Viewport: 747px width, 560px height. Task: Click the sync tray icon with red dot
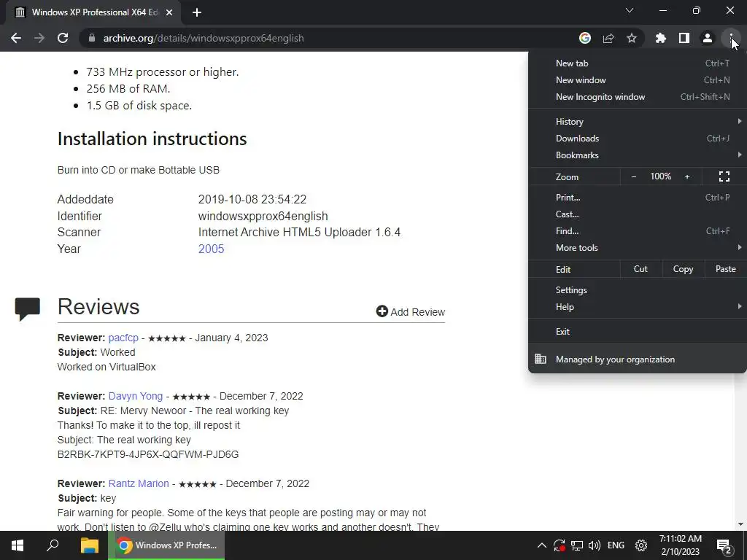[x=559, y=545]
